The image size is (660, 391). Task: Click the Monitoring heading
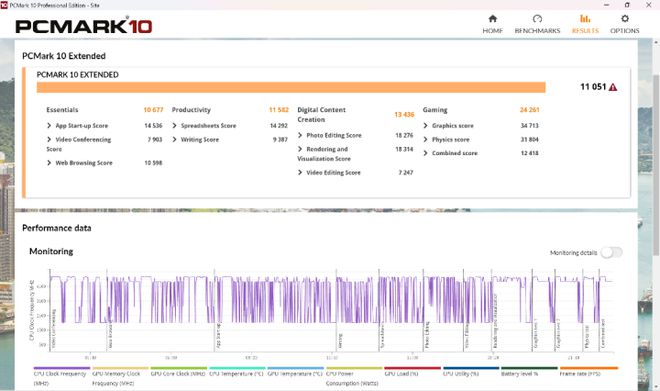point(51,251)
